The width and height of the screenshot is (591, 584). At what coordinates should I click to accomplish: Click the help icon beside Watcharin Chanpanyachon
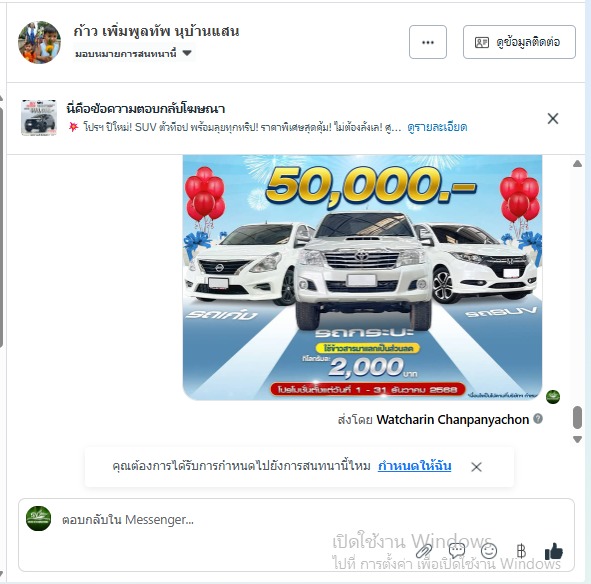(x=538, y=418)
